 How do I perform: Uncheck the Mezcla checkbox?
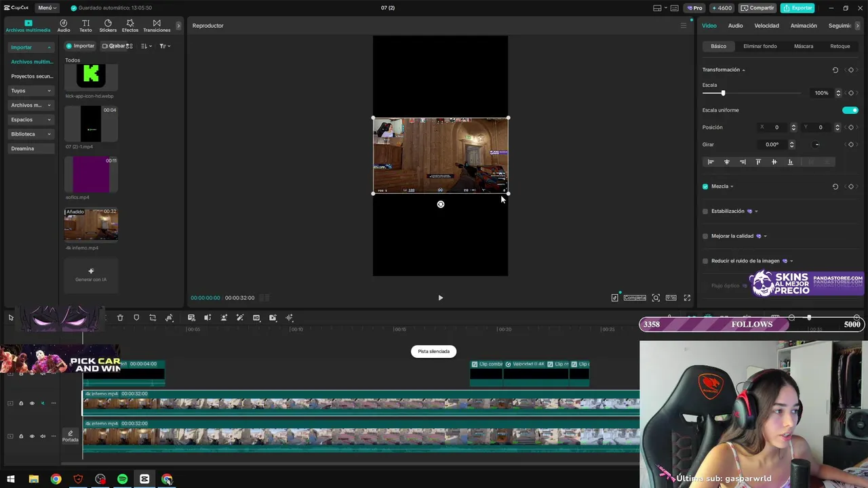(705, 186)
